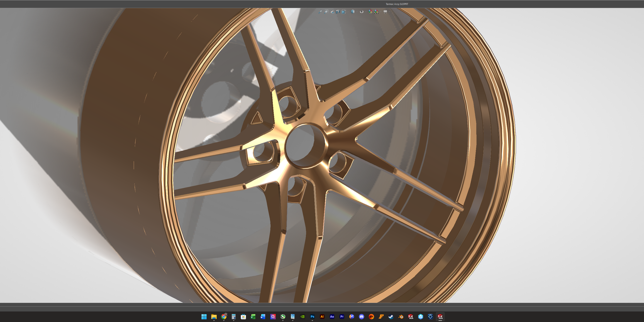
Task: Click the Display Style cube icon
Action: [x=353, y=12]
